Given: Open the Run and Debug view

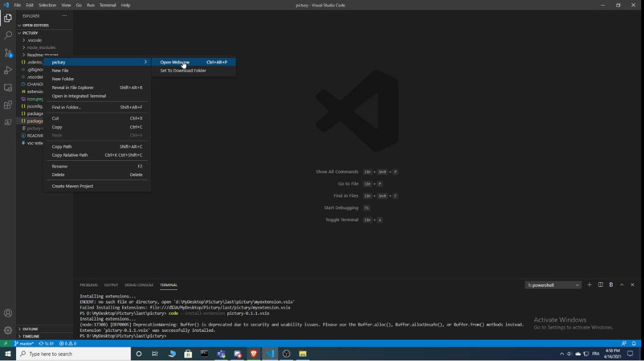Looking at the screenshot, I should tap(8, 70).
